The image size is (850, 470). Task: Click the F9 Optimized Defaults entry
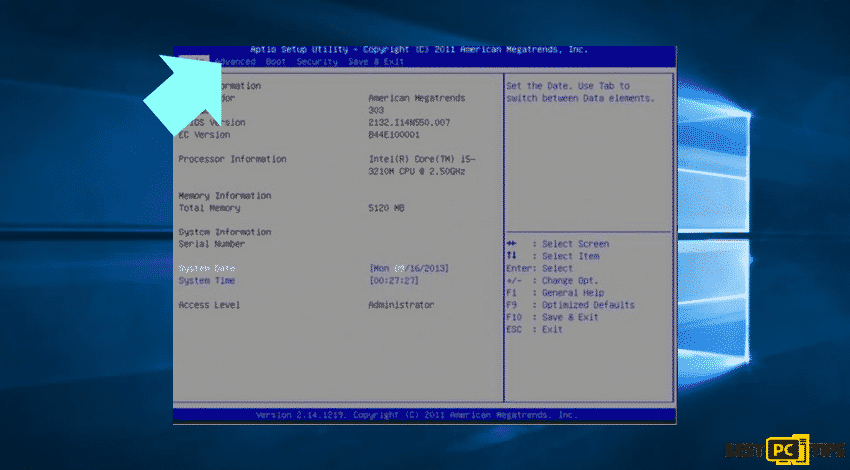[x=570, y=305]
